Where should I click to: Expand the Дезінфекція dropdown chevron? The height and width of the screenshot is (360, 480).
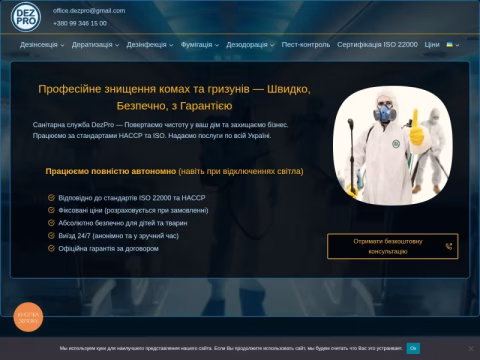(171, 45)
